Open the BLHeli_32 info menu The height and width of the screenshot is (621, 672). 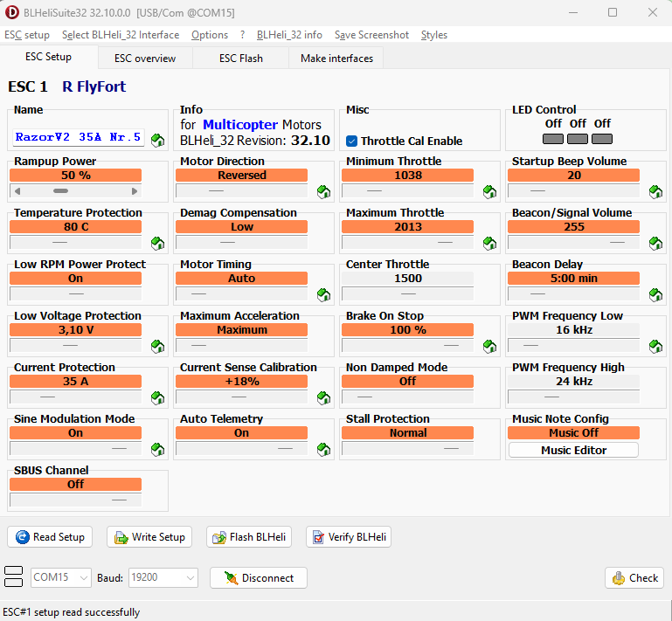click(x=289, y=35)
